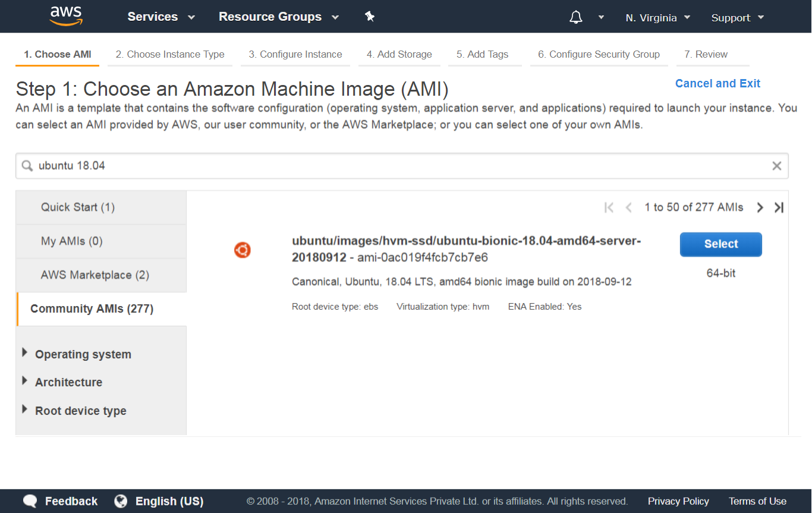Go to step 6 Configure Security Group
The width and height of the screenshot is (812, 513).
599,55
